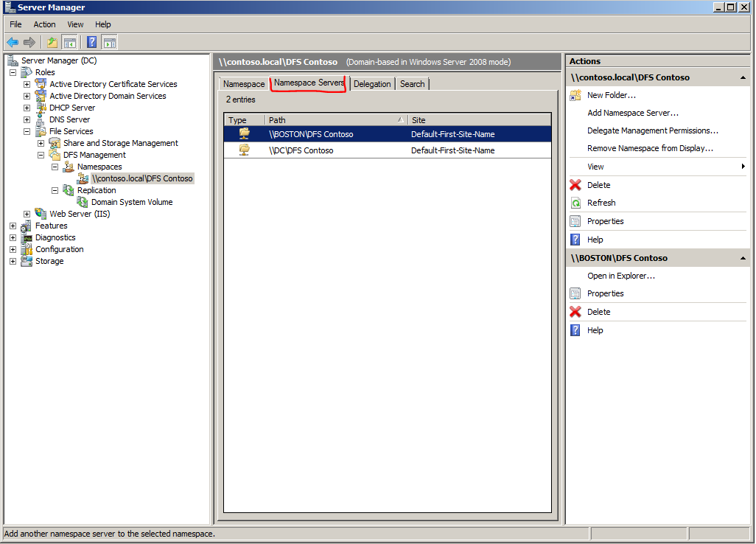Click the Share and Storage Management icon
This screenshot has height=544, width=756.
point(55,143)
